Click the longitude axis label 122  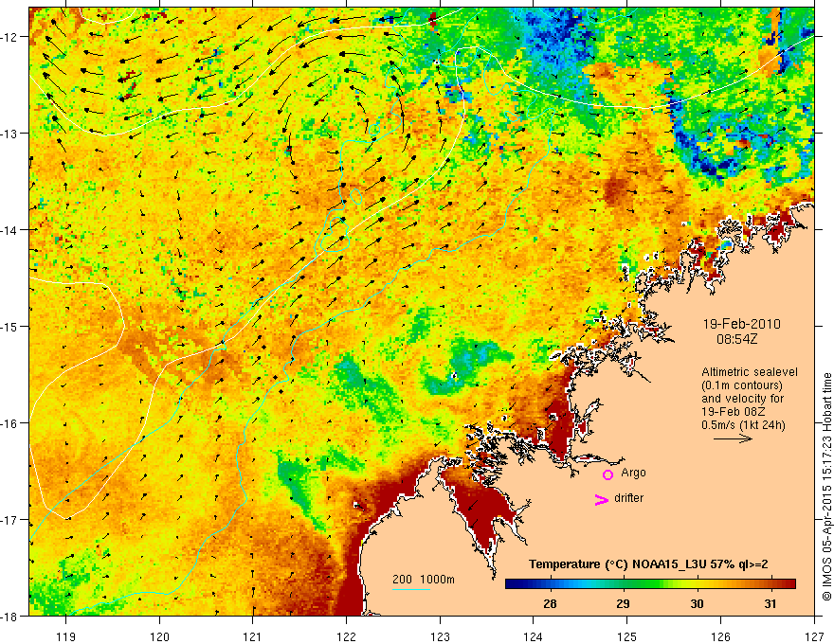346,636
